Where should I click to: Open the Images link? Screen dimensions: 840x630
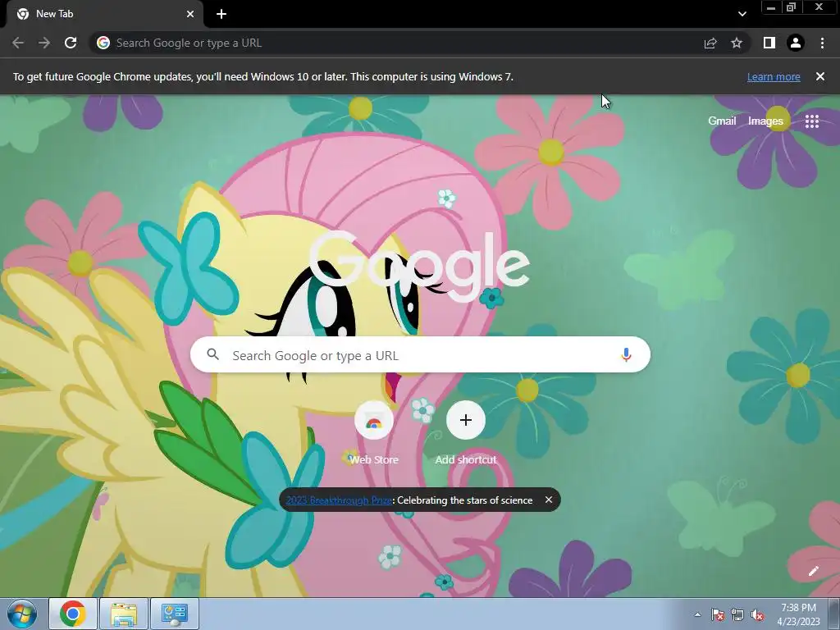(x=765, y=121)
